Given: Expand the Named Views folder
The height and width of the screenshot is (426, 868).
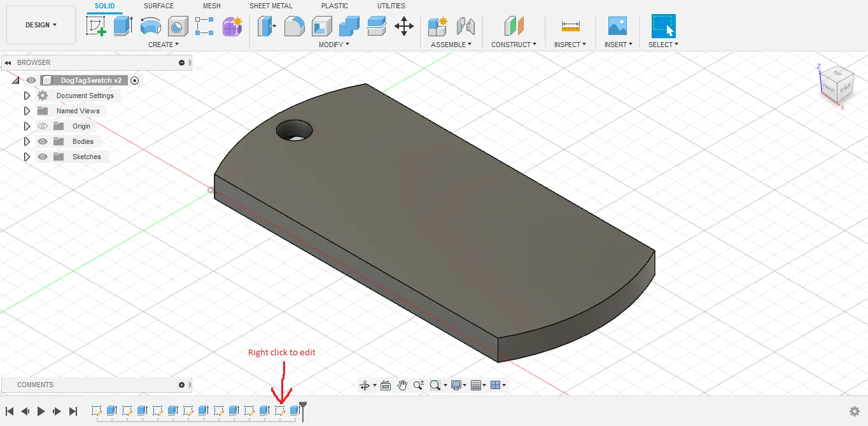Looking at the screenshot, I should point(26,111).
